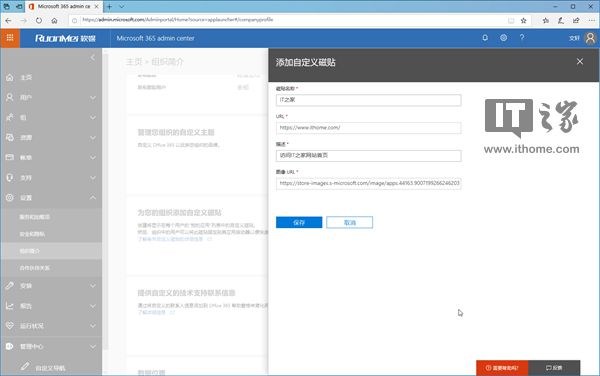Click the 为您的组织添加自定义磁贴 heading

click(x=179, y=212)
